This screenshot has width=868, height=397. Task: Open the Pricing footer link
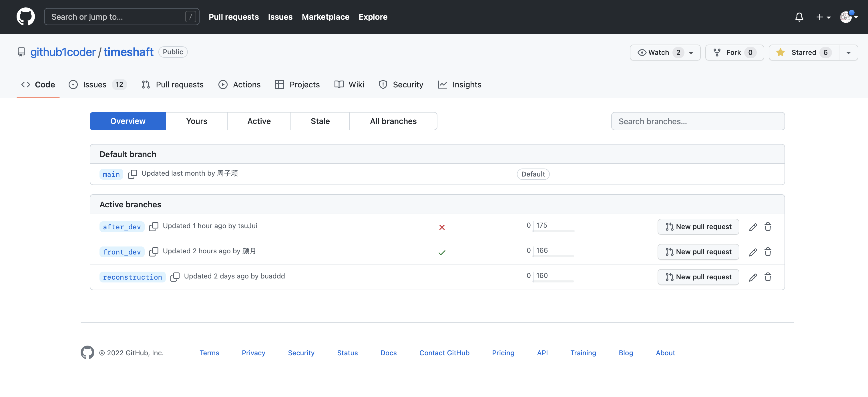pos(503,352)
